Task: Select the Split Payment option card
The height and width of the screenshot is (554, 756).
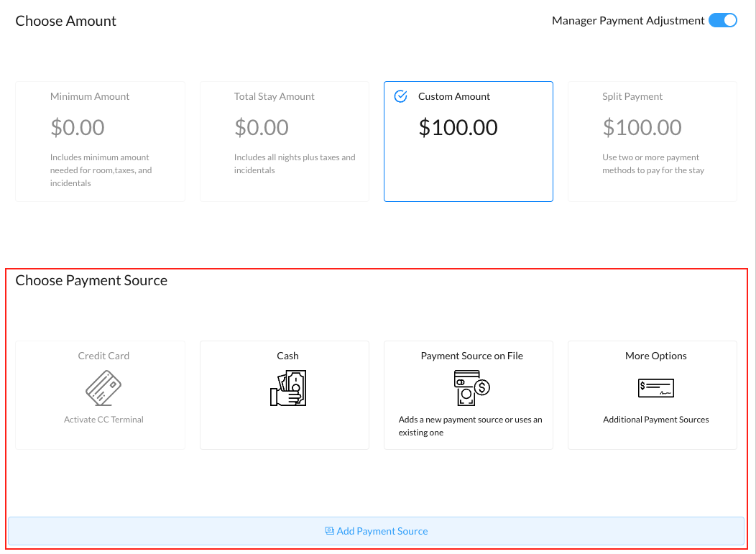Action: [652, 142]
